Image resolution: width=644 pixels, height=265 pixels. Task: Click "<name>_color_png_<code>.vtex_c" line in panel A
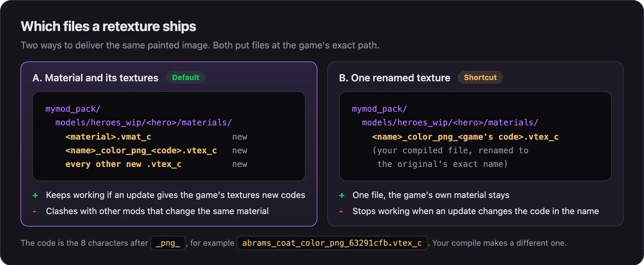(141, 150)
